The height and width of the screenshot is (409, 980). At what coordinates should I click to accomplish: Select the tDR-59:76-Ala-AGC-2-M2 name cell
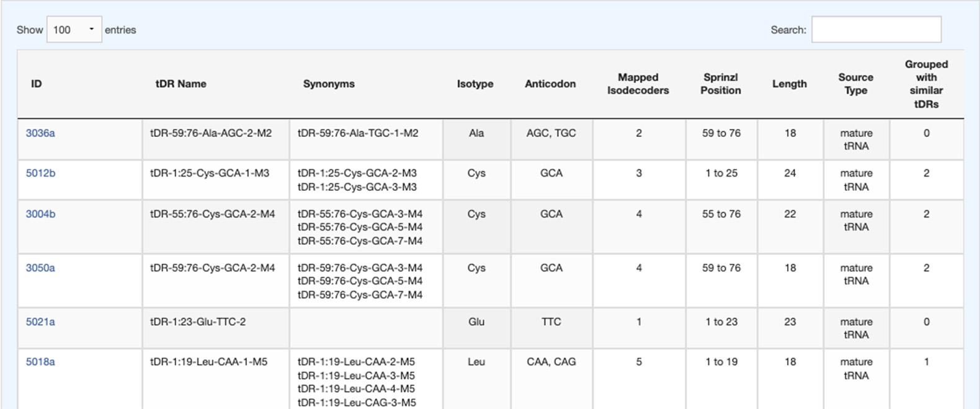click(x=211, y=133)
